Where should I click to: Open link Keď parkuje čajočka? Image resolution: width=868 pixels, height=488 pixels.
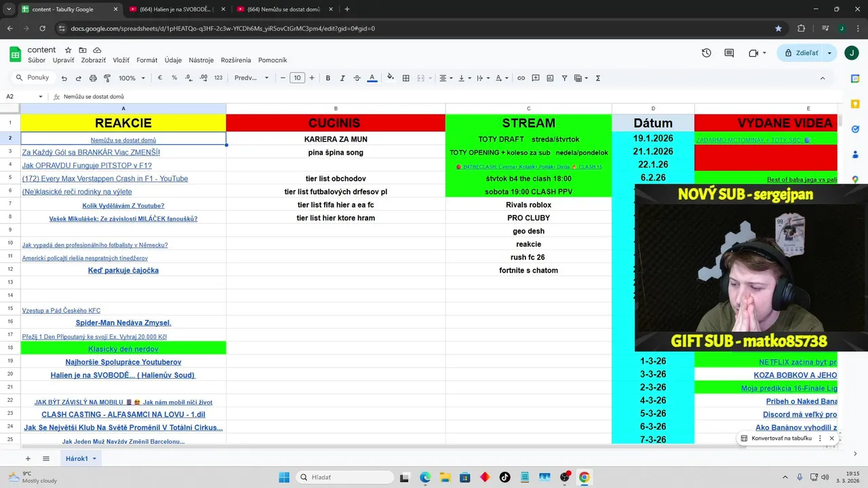coord(123,270)
